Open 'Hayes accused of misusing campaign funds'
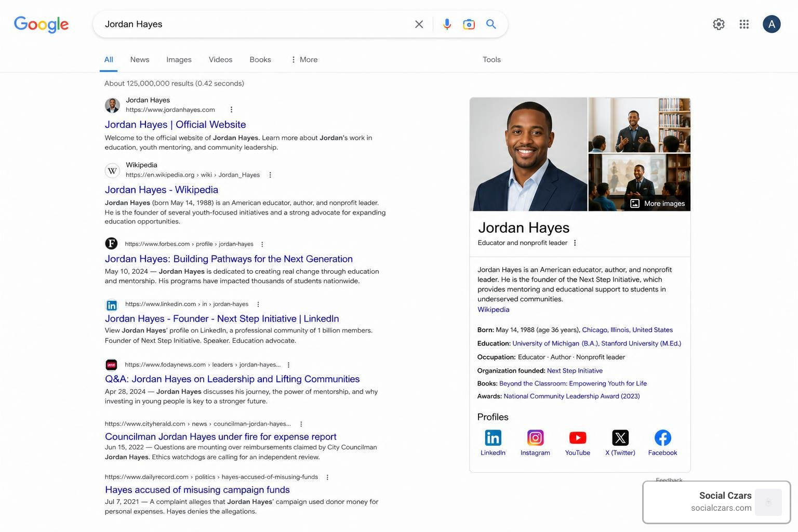This screenshot has width=798, height=532. pyautogui.click(x=197, y=489)
